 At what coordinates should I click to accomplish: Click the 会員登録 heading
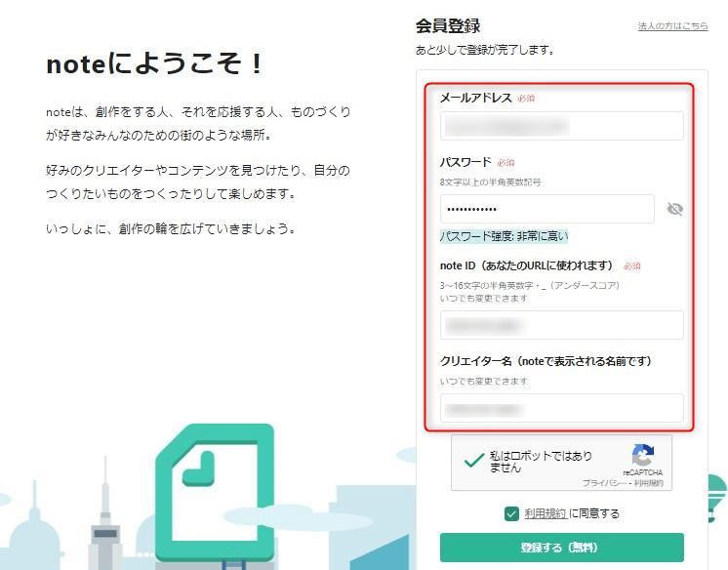[448, 26]
